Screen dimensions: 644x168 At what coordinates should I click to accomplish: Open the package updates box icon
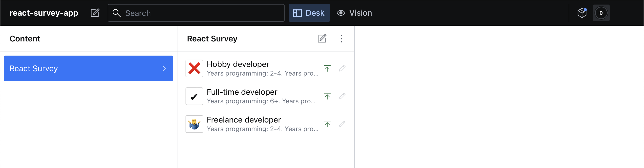click(x=582, y=13)
